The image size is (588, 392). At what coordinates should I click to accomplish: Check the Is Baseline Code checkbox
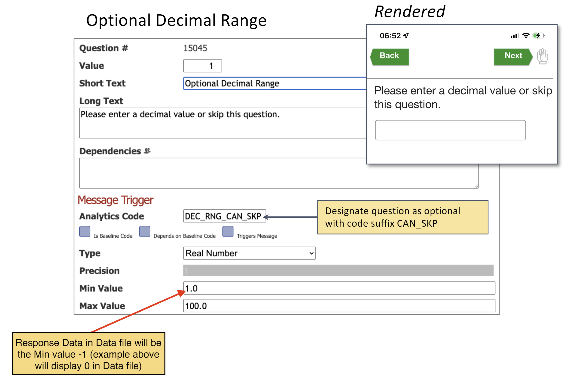tap(85, 231)
